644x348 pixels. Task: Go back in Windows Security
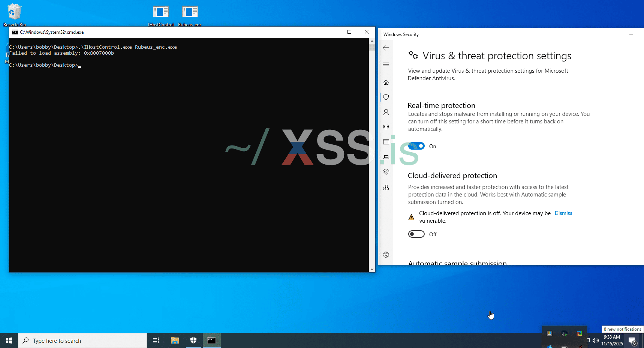386,48
